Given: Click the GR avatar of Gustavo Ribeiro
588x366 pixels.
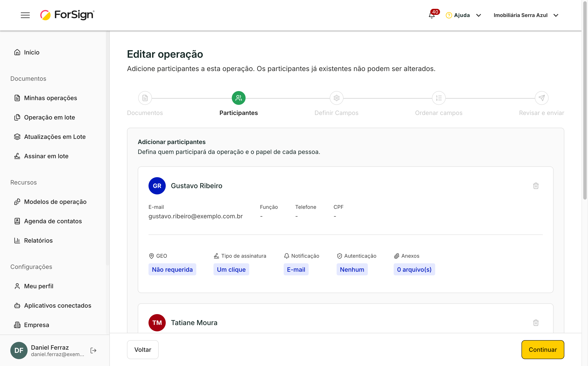Looking at the screenshot, I should [x=157, y=186].
